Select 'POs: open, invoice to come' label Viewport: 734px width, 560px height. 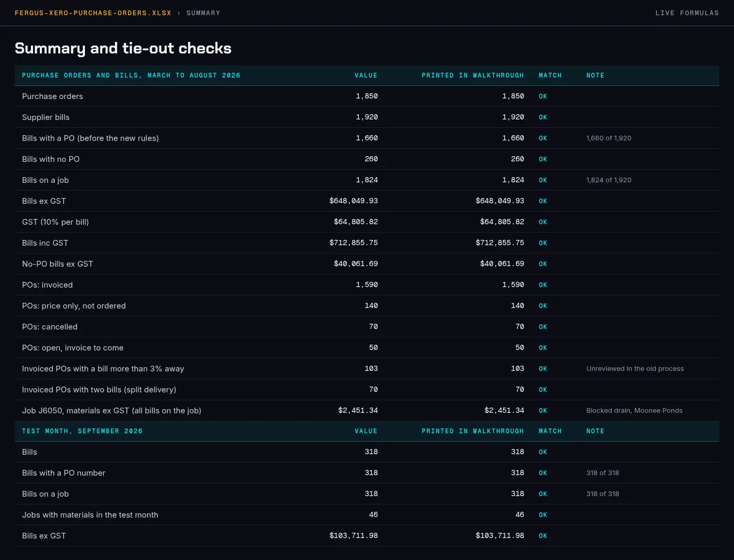click(x=73, y=348)
